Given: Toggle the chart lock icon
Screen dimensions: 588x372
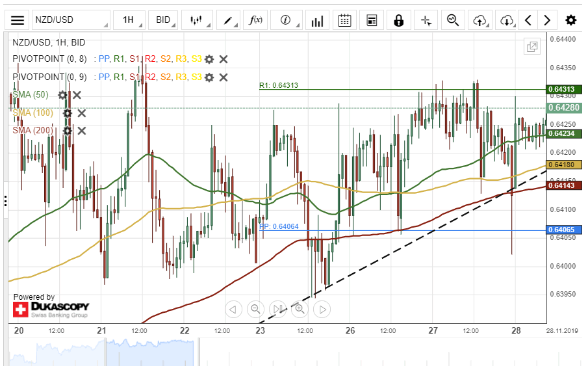Looking at the screenshot, I should click(x=399, y=20).
